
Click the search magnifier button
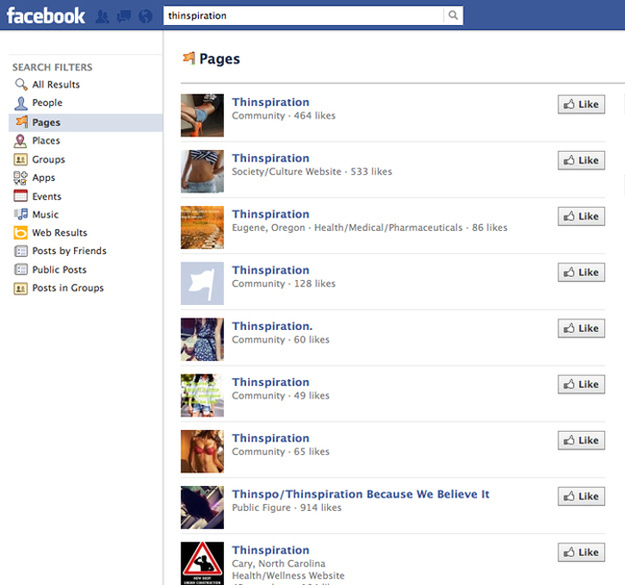click(x=453, y=16)
